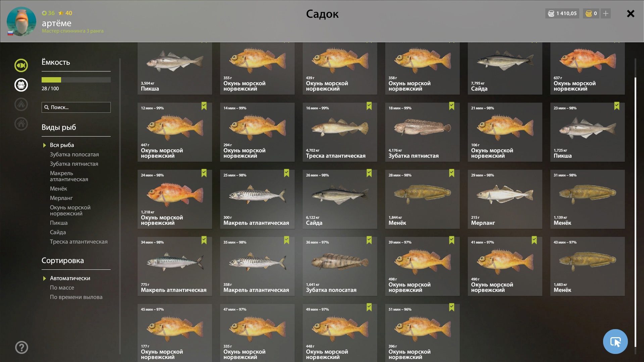The height and width of the screenshot is (362, 644).
Task: Sort fish by По времени вылова
Action: (76, 297)
